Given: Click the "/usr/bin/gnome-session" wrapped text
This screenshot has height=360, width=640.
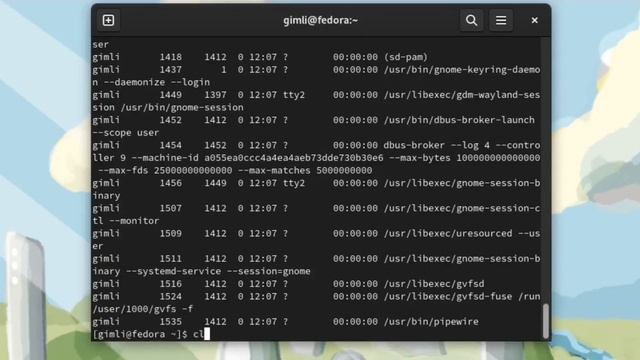Looking at the screenshot, I should [x=182, y=108].
